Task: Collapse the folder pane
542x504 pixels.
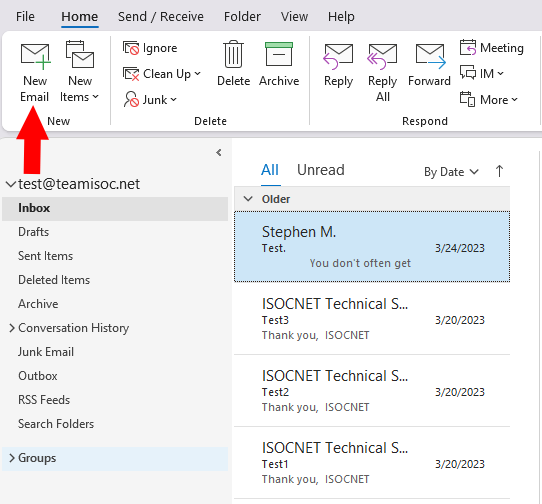Action: [219, 152]
